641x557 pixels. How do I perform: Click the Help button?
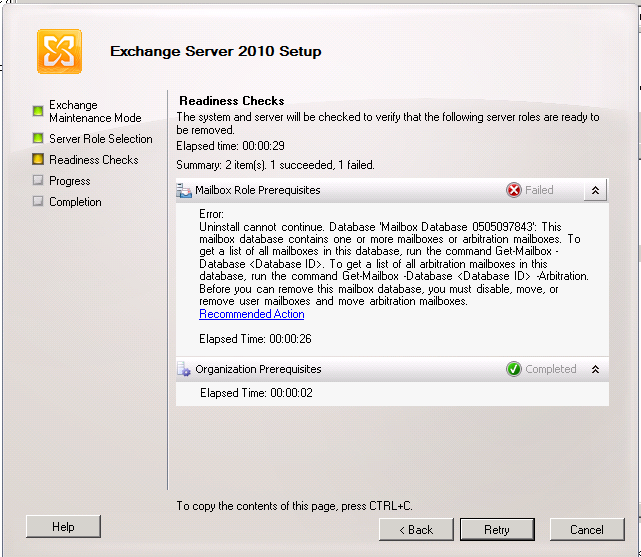pos(63,527)
